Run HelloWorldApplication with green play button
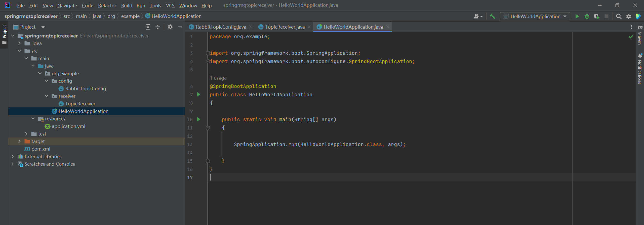The image size is (644, 225). coord(577,16)
